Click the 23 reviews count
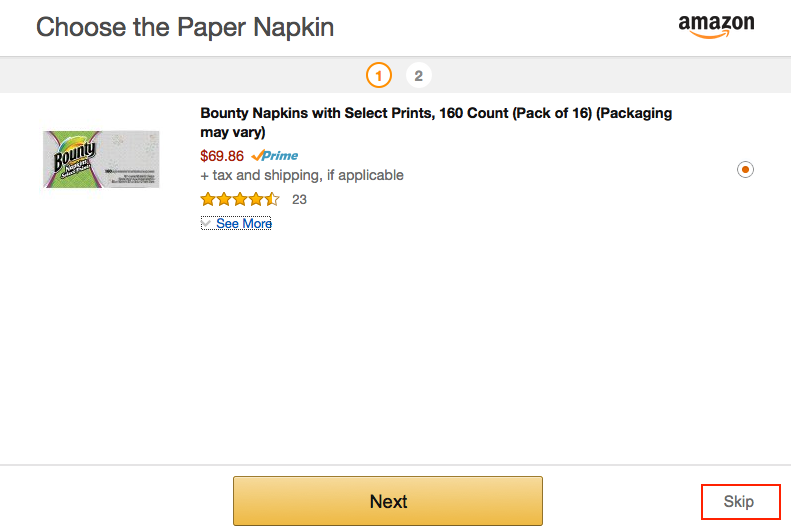The width and height of the screenshot is (791, 532). (x=299, y=200)
